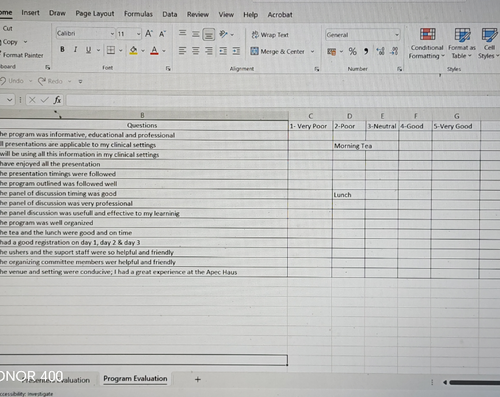
Task: Open the Help tab
Action: tap(250, 15)
